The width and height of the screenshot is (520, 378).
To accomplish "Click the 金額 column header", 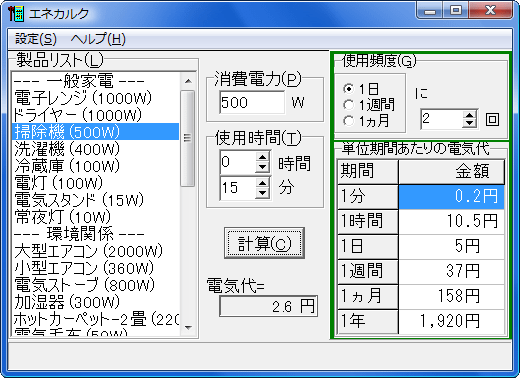I will pos(452,171).
